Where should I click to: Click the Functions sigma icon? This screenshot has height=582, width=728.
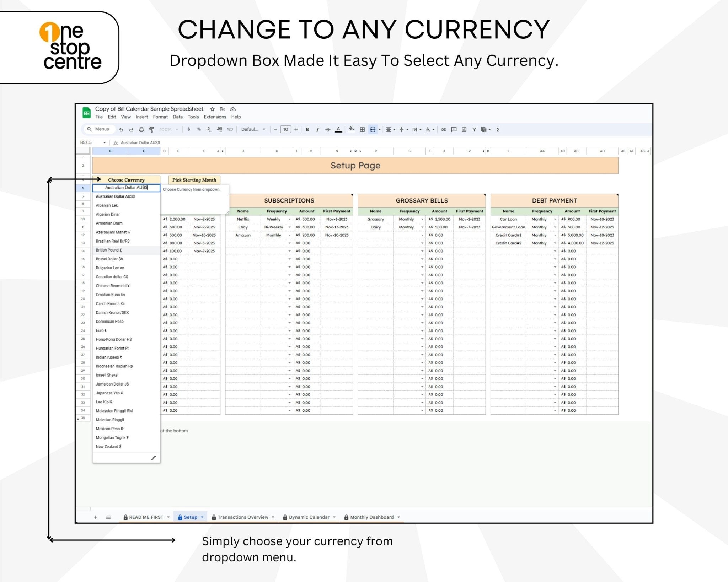pos(498,129)
